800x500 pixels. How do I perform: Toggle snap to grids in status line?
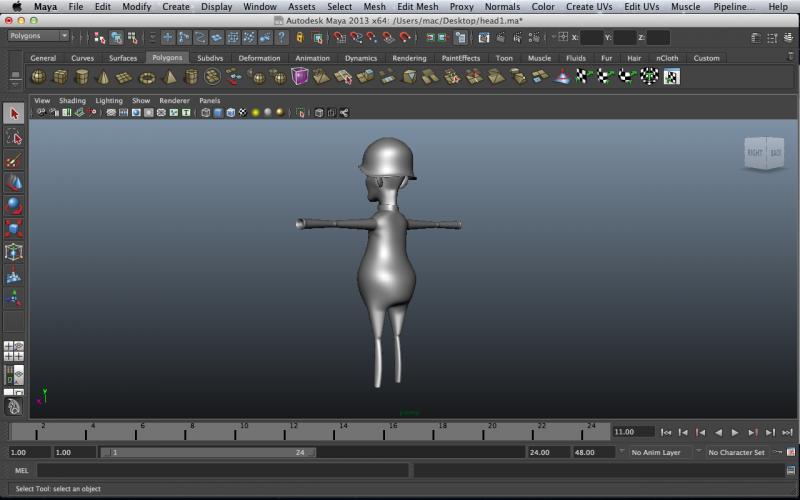(341, 37)
